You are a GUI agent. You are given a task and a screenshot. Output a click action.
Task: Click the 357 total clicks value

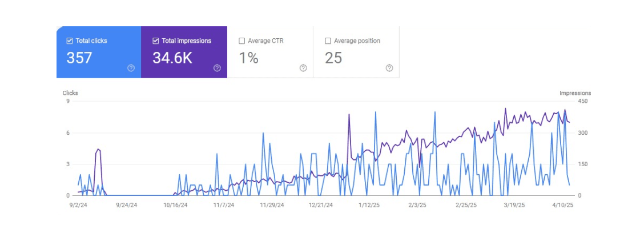point(79,58)
